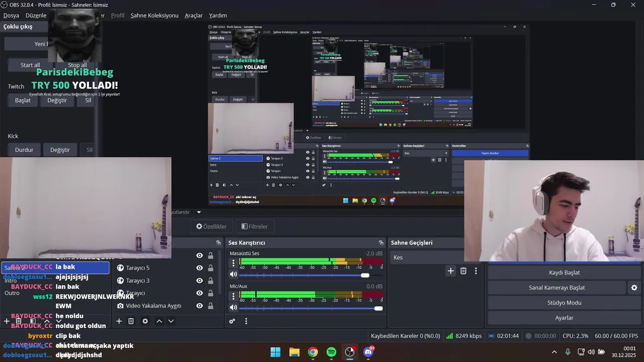The height and width of the screenshot is (362, 644).
Task: Mute Masaüstü Ses audio
Action: (x=233, y=275)
